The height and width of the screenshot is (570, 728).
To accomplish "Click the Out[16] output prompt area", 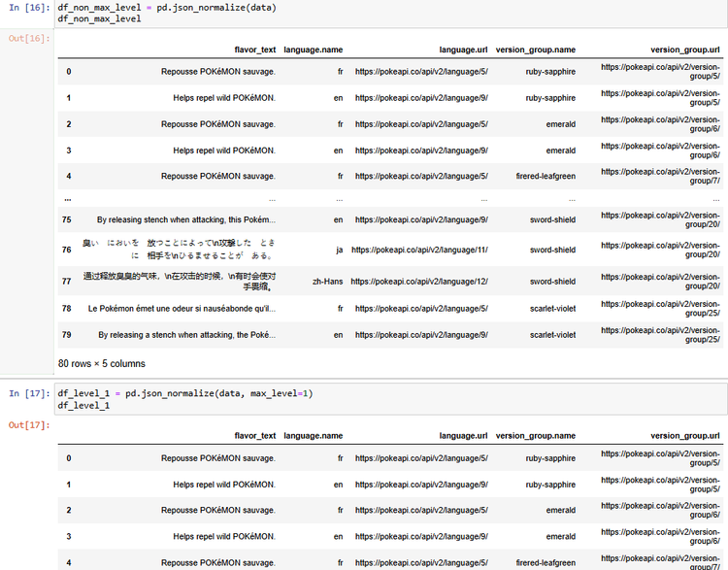I will pos(29,39).
